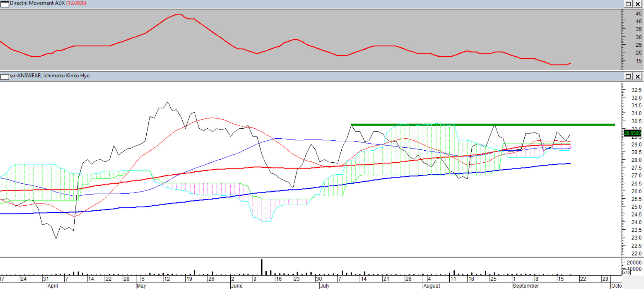
Task: Maximize the Ichimoku Kinko Hyo pane
Action: click(x=628, y=77)
